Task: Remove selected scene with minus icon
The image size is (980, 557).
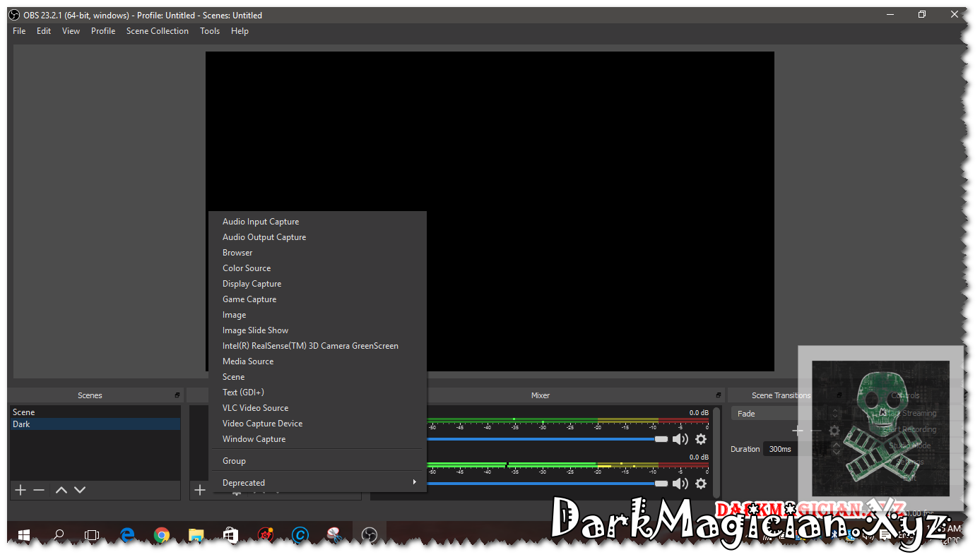Action: [39, 490]
